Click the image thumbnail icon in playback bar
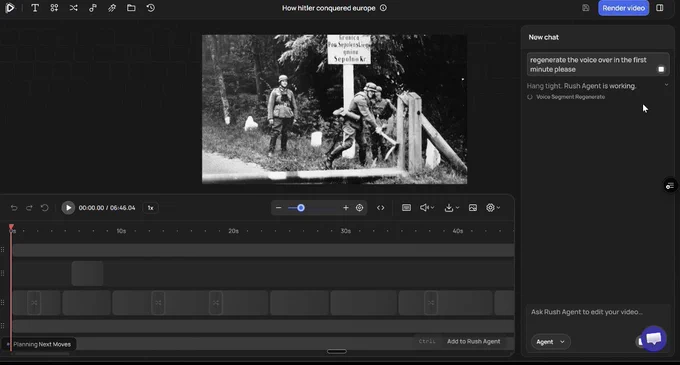 pyautogui.click(x=473, y=208)
